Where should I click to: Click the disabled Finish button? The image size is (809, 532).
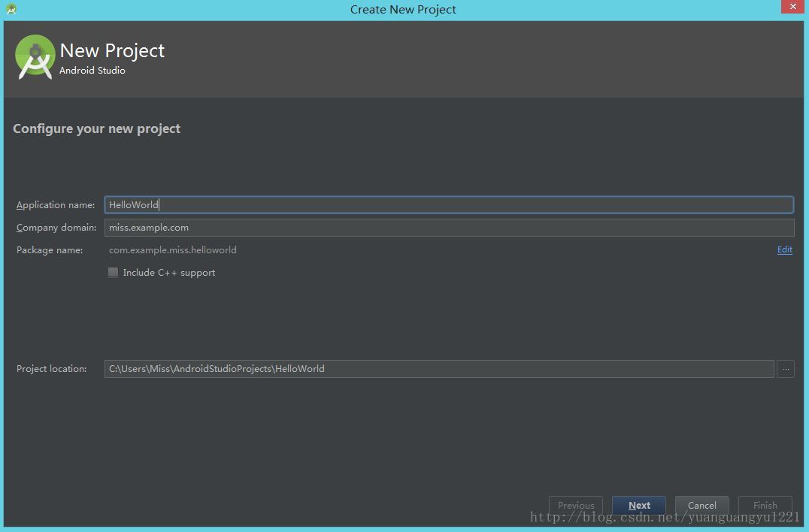pyautogui.click(x=765, y=505)
